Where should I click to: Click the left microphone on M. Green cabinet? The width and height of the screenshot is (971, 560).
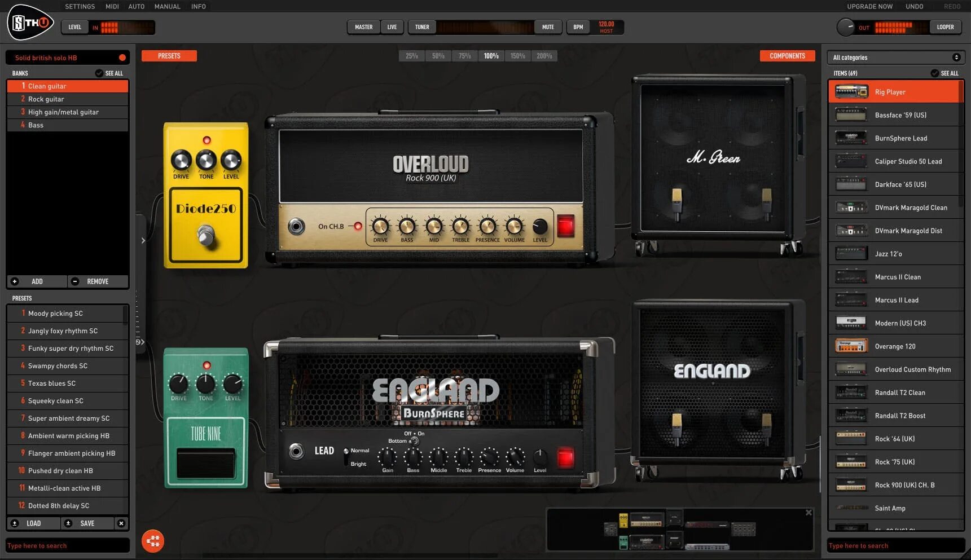tap(676, 204)
